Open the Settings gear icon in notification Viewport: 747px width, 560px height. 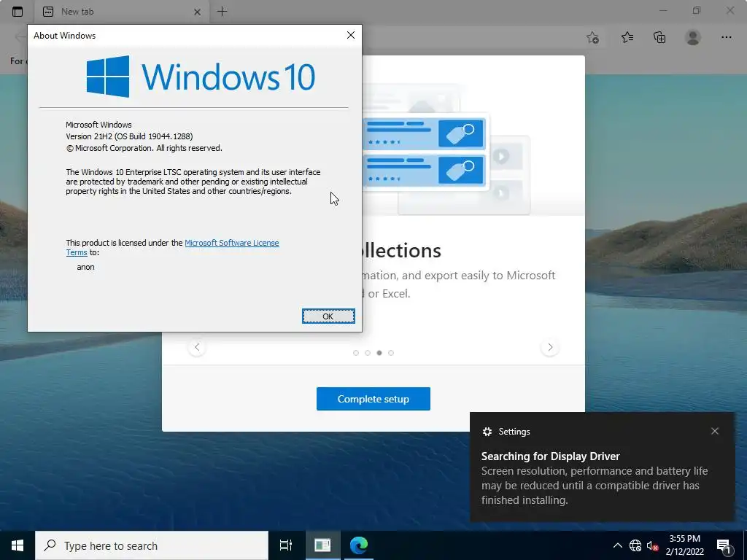[x=487, y=432]
